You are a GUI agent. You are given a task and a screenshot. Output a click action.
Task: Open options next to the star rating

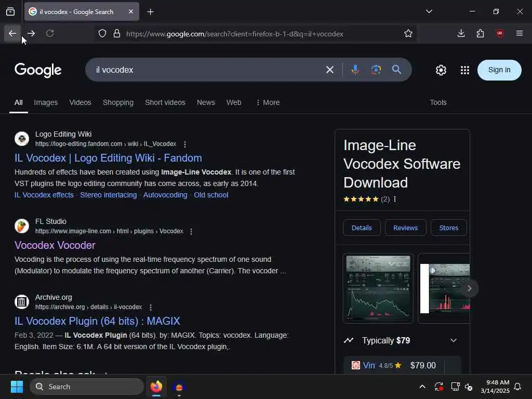point(395,199)
